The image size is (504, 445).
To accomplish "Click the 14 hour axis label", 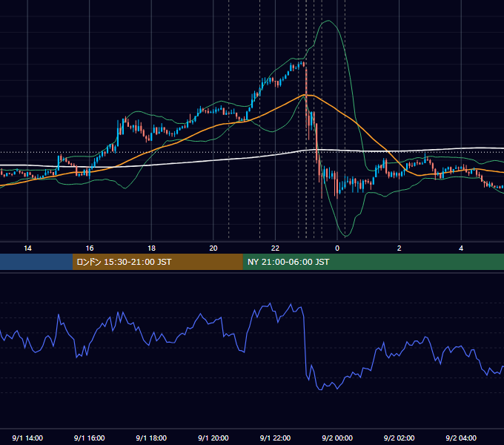I will click(27, 248).
